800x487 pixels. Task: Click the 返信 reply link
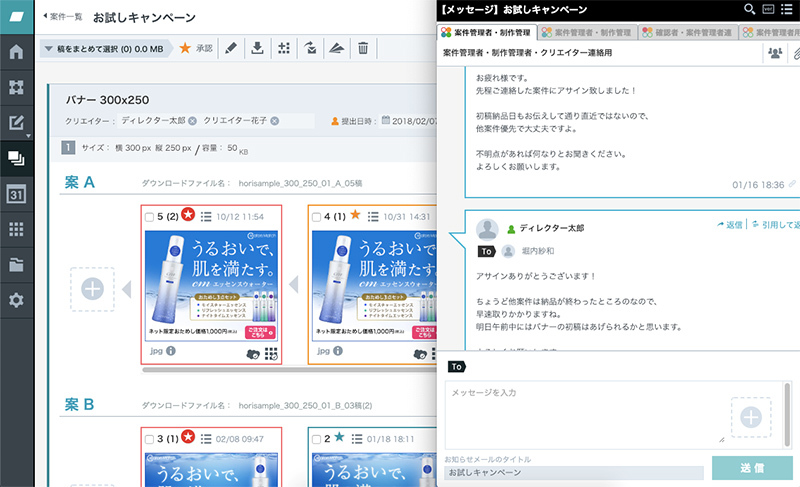click(x=730, y=225)
